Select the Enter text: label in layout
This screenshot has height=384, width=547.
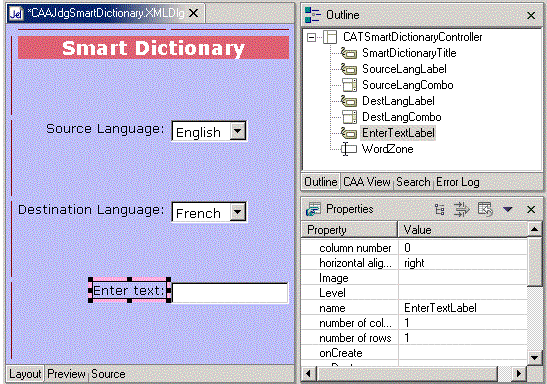click(x=129, y=290)
